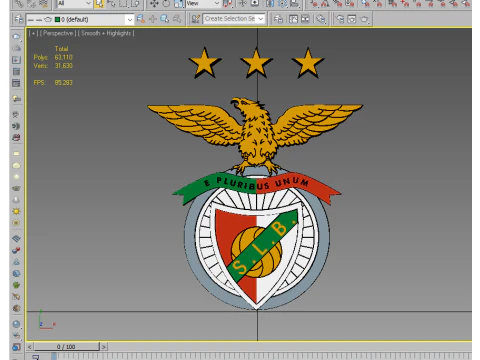Open the Create Selection Set dropdown arrow
This screenshot has width=480, height=360.
point(261,19)
